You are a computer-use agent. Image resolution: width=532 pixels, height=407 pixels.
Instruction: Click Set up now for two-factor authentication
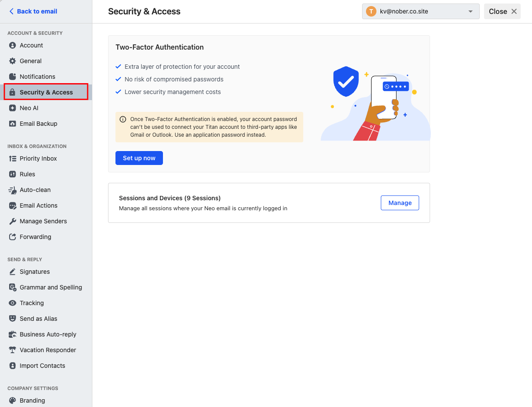(x=139, y=158)
